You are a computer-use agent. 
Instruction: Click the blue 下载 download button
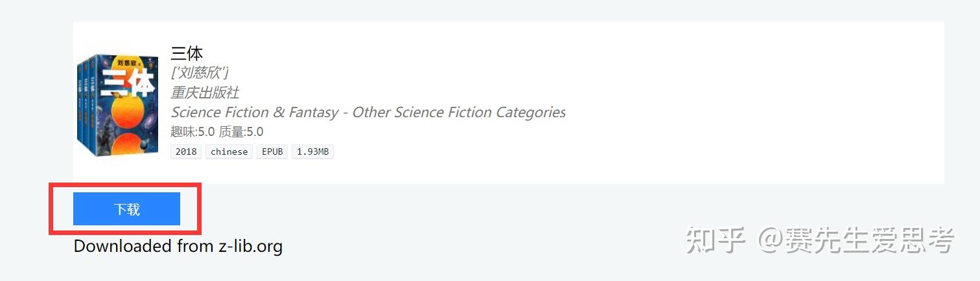click(126, 209)
